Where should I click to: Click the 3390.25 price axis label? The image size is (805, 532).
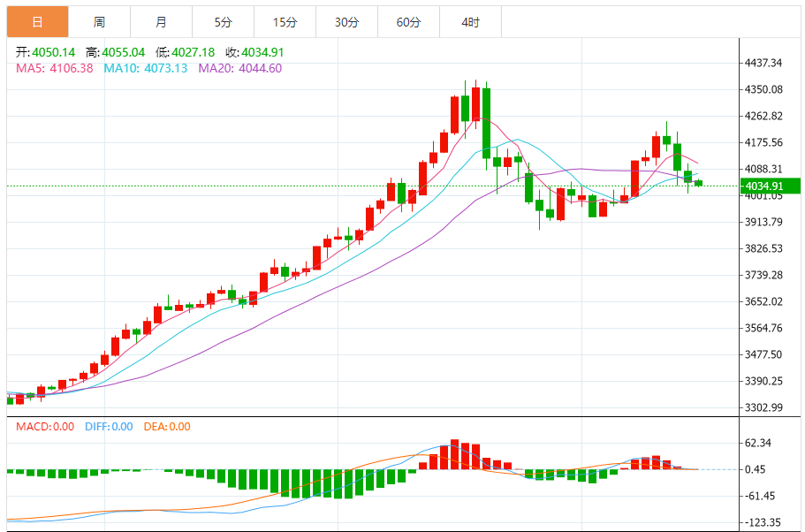(763, 382)
